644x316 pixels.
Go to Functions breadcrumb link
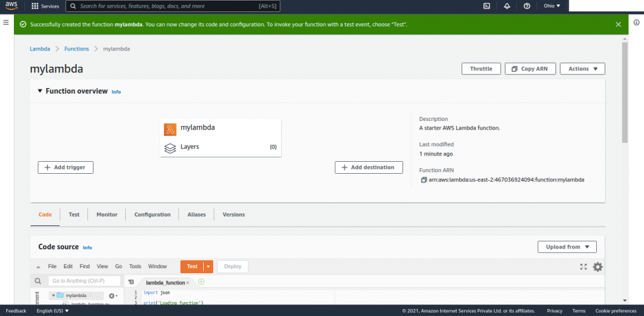[x=76, y=49]
